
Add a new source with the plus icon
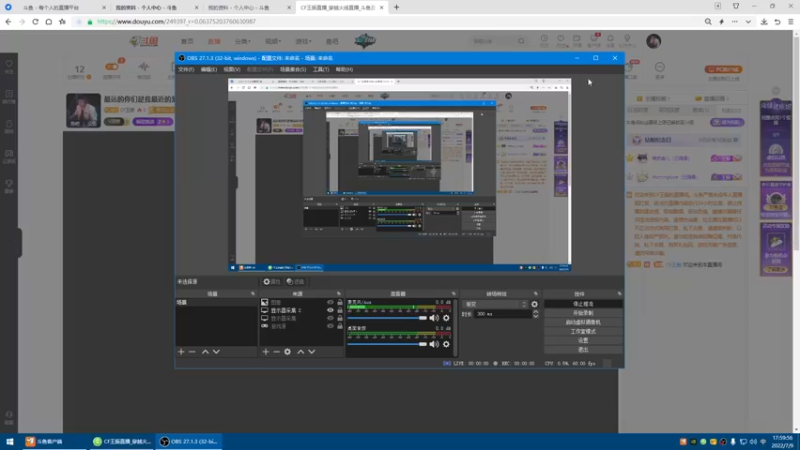265,352
